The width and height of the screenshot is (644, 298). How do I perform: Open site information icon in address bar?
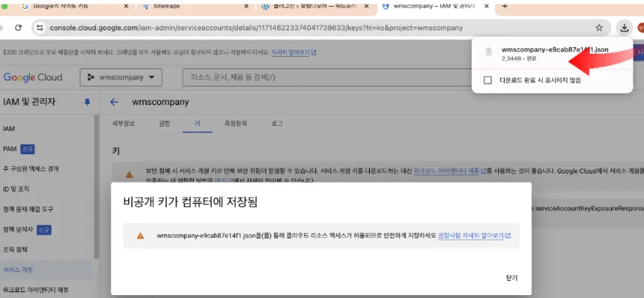click(40, 28)
